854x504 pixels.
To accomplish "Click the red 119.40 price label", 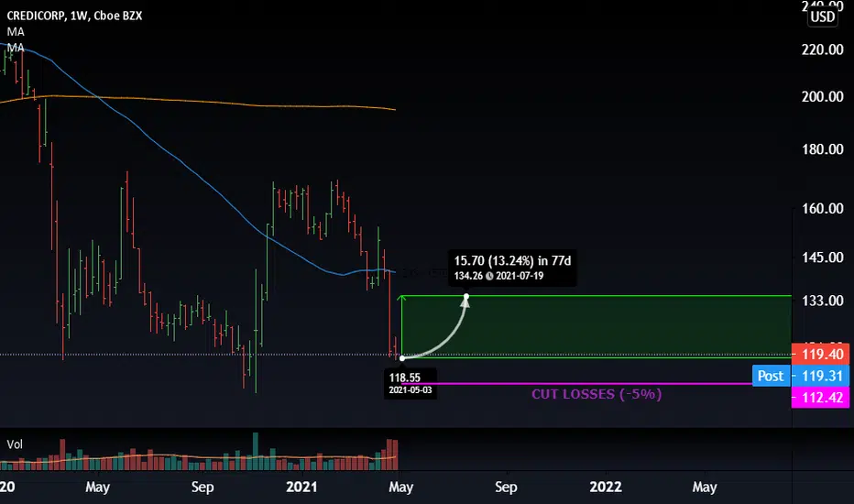I will (820, 354).
